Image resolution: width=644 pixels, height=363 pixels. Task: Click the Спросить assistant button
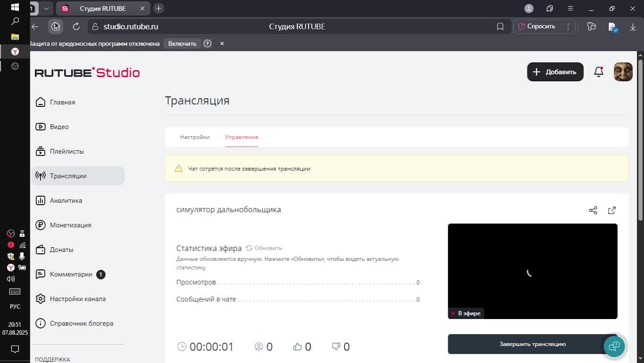[x=537, y=26]
